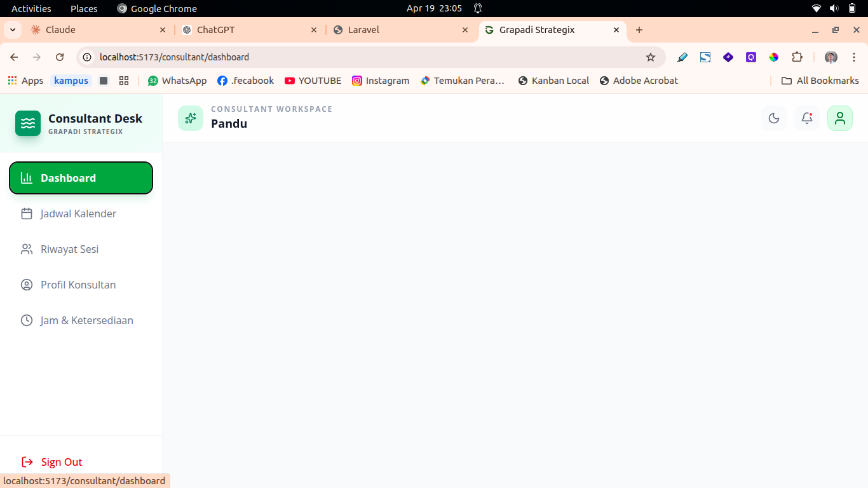Select Profil Konsultan in the sidebar

(78, 285)
